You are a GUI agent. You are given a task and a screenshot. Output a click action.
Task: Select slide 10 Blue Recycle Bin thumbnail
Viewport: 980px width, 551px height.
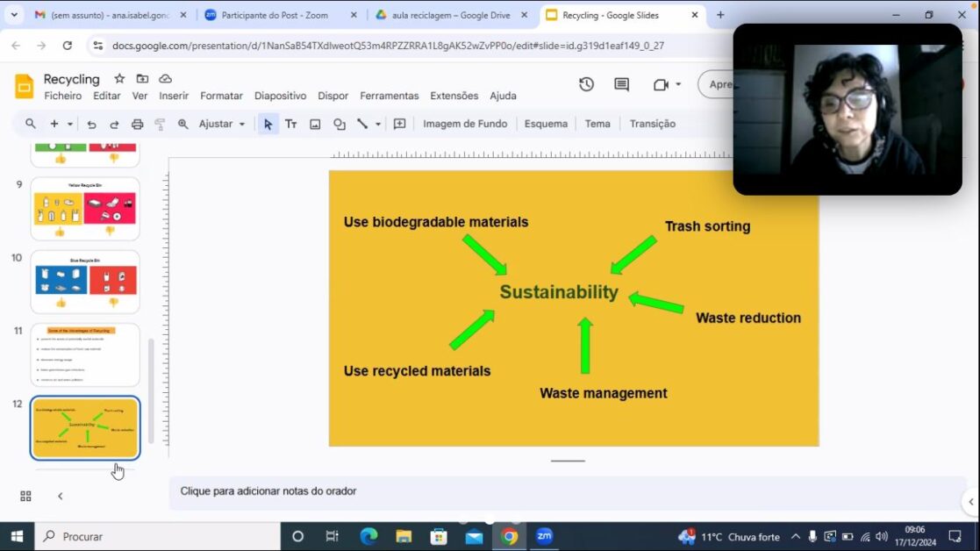click(x=85, y=281)
